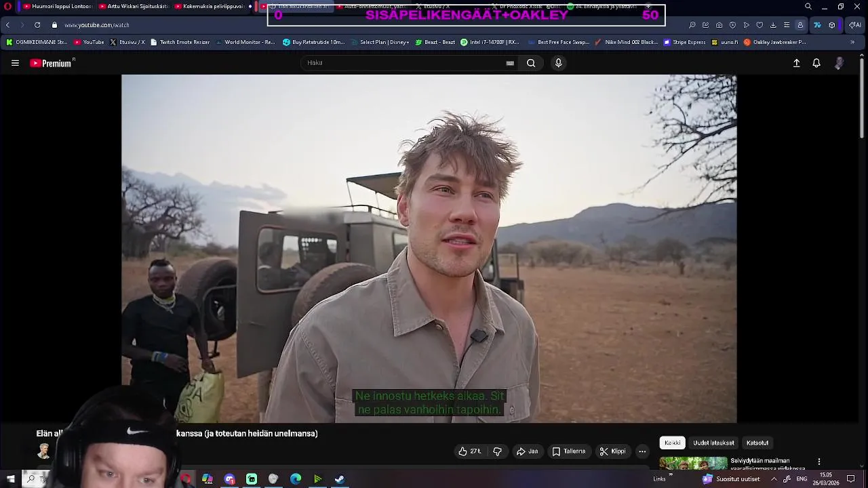868x488 pixels.
Task: Open the upload/create video button
Action: tap(797, 63)
